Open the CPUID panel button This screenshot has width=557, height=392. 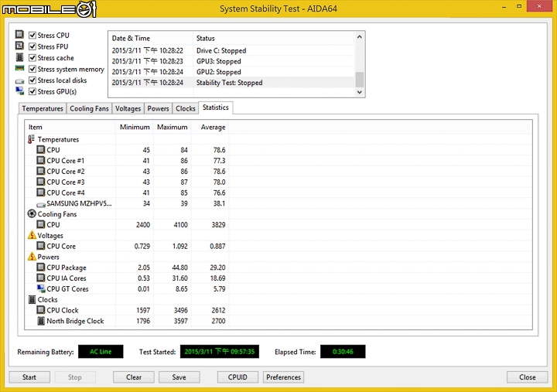(237, 377)
